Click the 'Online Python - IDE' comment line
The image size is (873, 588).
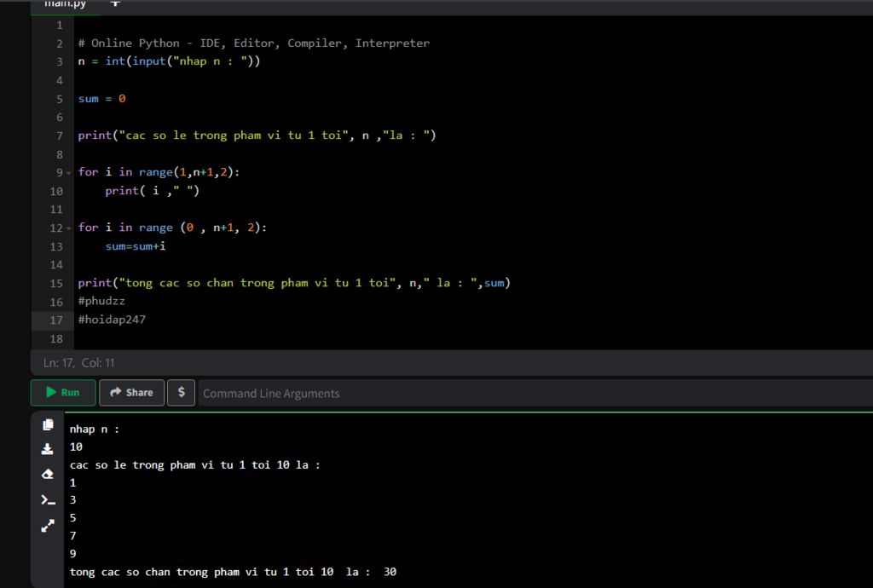[253, 43]
